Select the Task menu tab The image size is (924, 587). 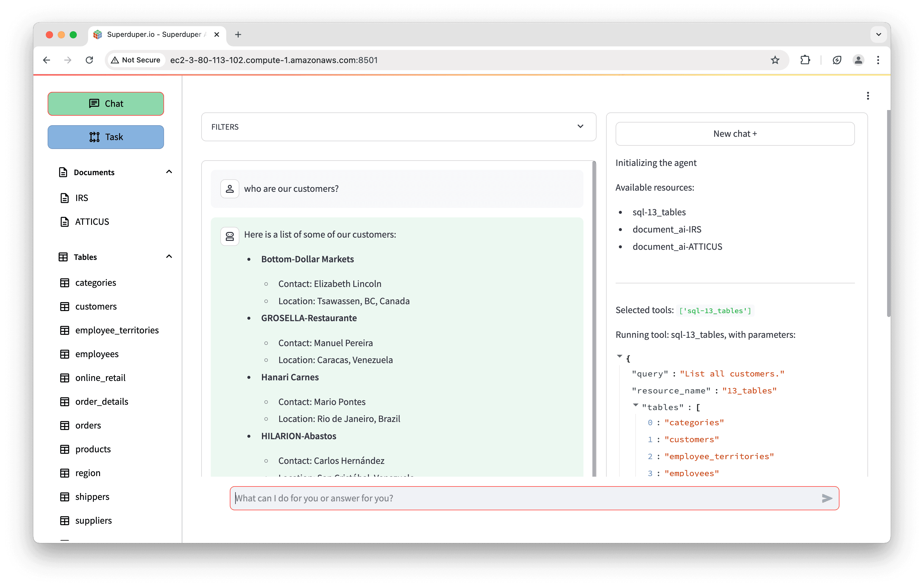106,136
